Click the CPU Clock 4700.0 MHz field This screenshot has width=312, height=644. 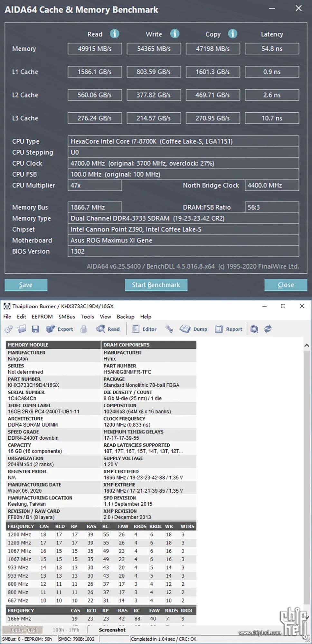click(183, 163)
